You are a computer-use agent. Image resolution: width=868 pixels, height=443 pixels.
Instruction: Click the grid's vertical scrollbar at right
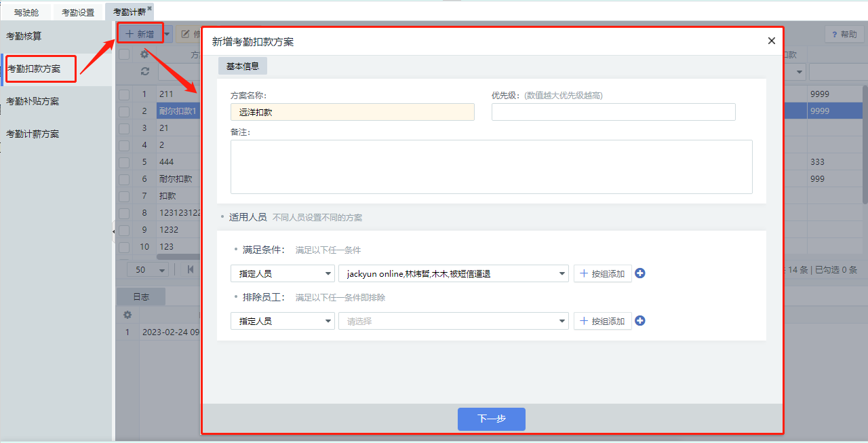865,144
